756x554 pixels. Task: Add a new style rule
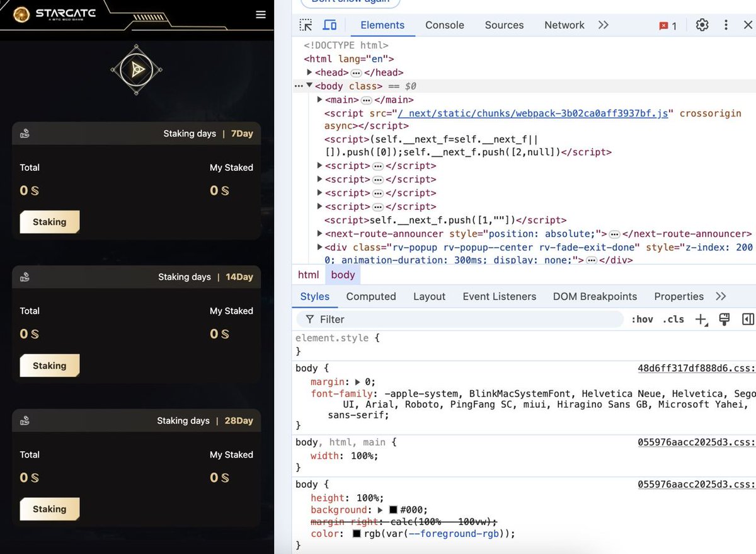(x=701, y=320)
